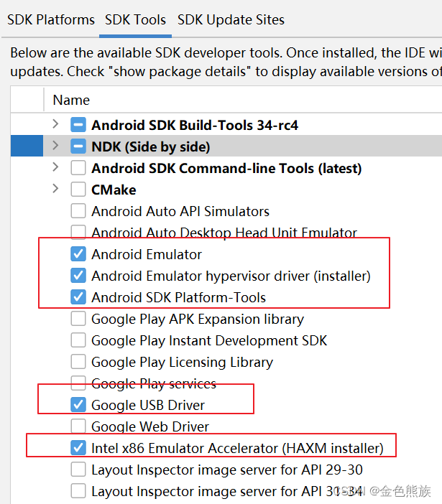Select 'Android SDK Build-Tools 34-rc4' text
The width and height of the screenshot is (442, 504).
pyautogui.click(x=195, y=125)
